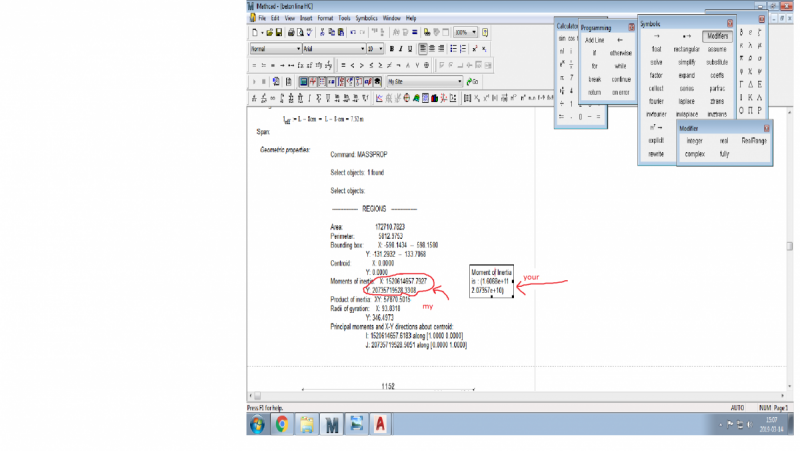800x451 pixels.
Task: Click 'complex' in the Modifier panel
Action: (694, 154)
